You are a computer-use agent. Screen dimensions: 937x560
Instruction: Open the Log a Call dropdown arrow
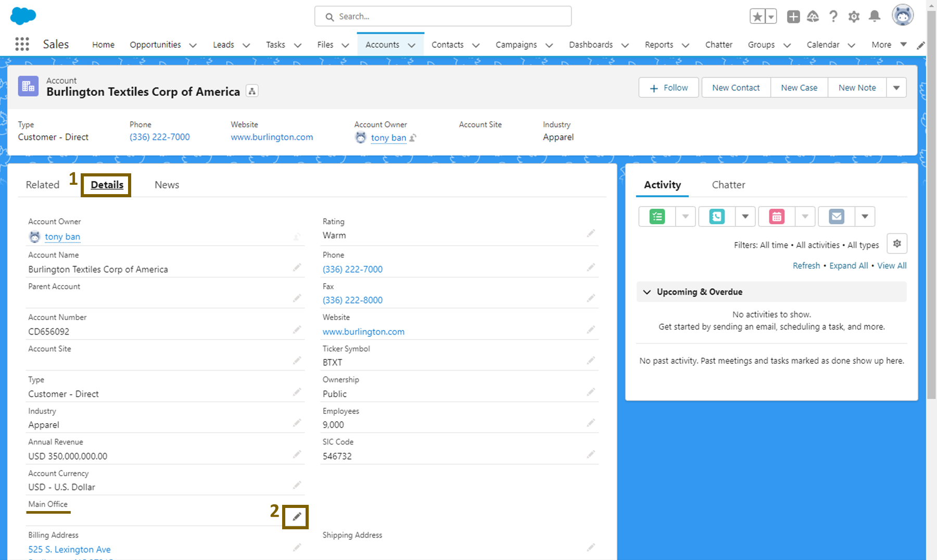click(745, 217)
